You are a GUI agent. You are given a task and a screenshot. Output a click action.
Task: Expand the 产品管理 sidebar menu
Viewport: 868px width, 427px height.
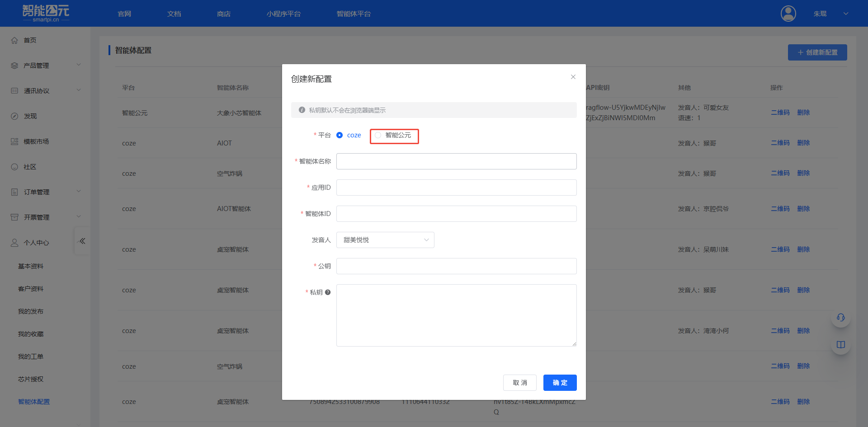tap(45, 66)
